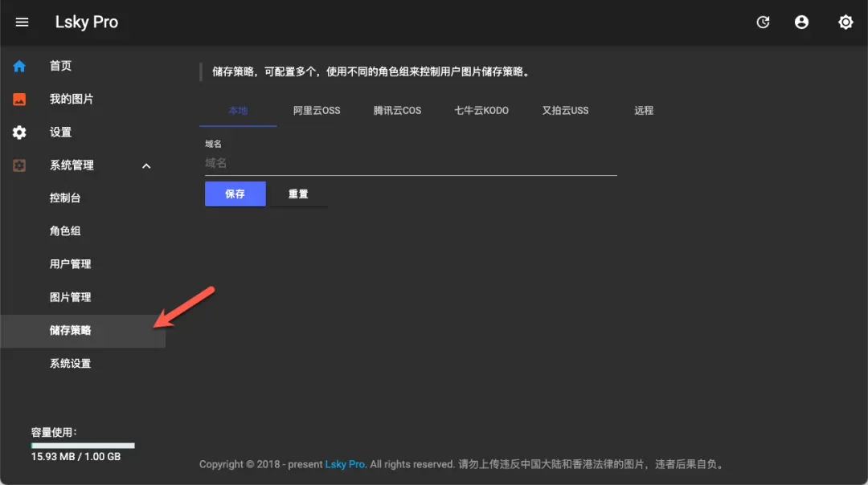Click the 域名 domain input field
The height and width of the screenshot is (485, 868).
click(x=410, y=163)
